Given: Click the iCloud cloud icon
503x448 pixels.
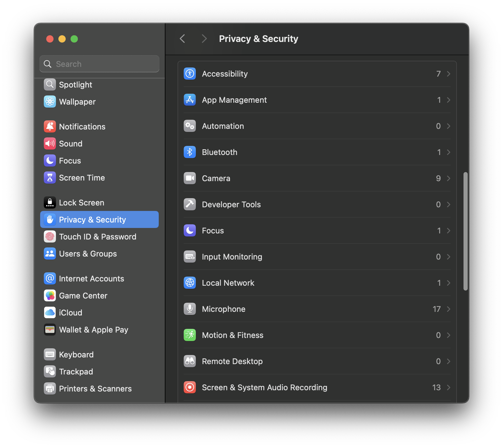Looking at the screenshot, I should click(x=50, y=313).
